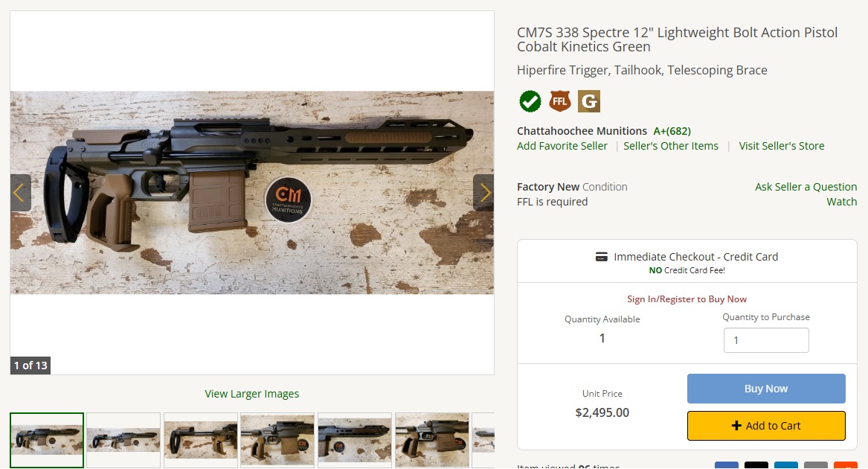Click Ask Seller a Question link
The image size is (868, 469).
click(806, 187)
